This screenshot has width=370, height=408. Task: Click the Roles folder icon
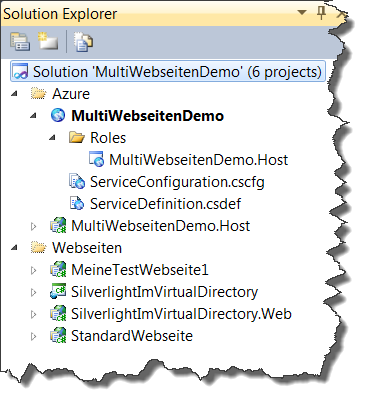click(77, 137)
